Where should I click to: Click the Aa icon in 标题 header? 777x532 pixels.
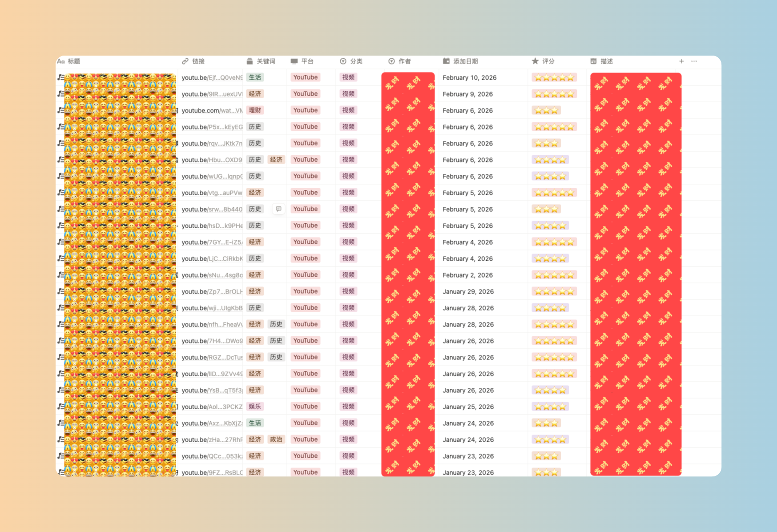61,61
